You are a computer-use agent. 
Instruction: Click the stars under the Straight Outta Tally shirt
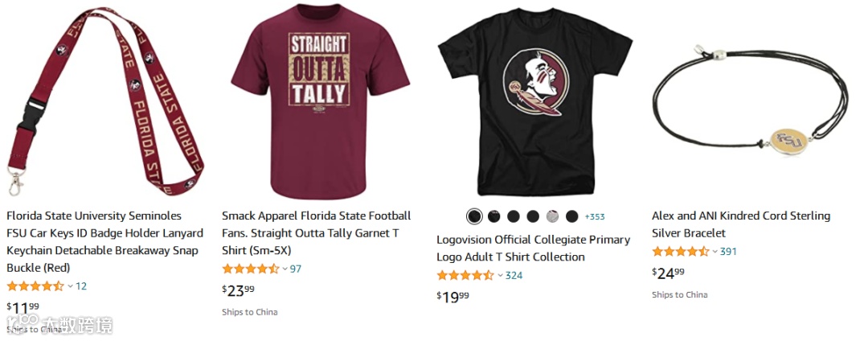point(250,269)
